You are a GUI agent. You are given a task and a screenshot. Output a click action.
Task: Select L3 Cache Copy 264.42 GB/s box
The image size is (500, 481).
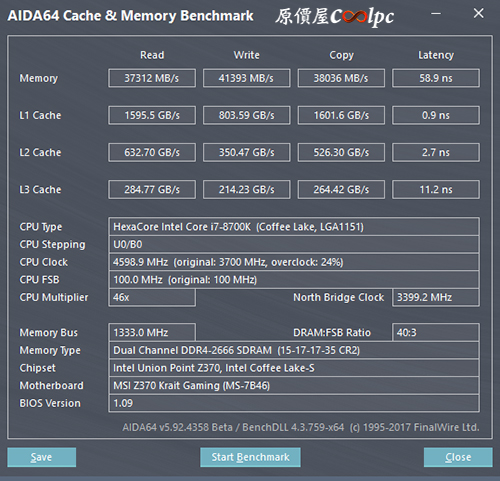341,190
